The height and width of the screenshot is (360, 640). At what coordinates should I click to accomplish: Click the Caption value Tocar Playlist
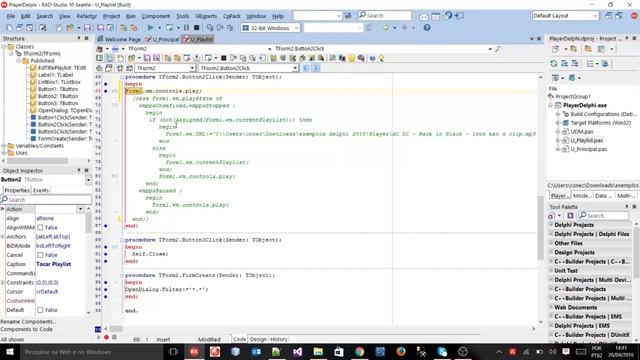(x=53, y=264)
